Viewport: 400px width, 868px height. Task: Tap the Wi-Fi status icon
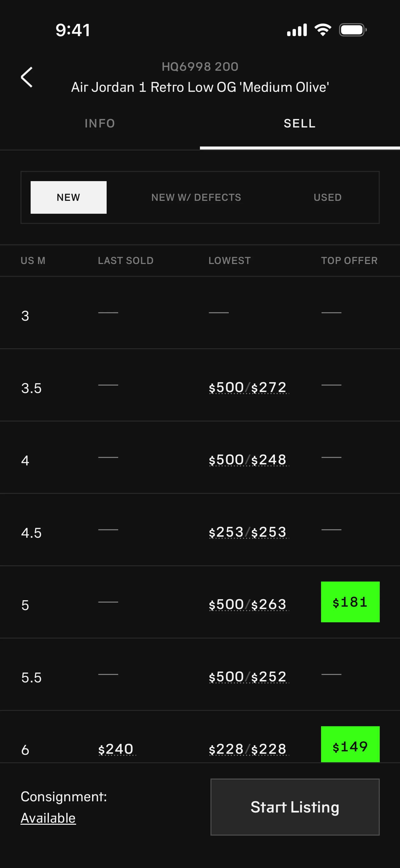pyautogui.click(x=322, y=30)
